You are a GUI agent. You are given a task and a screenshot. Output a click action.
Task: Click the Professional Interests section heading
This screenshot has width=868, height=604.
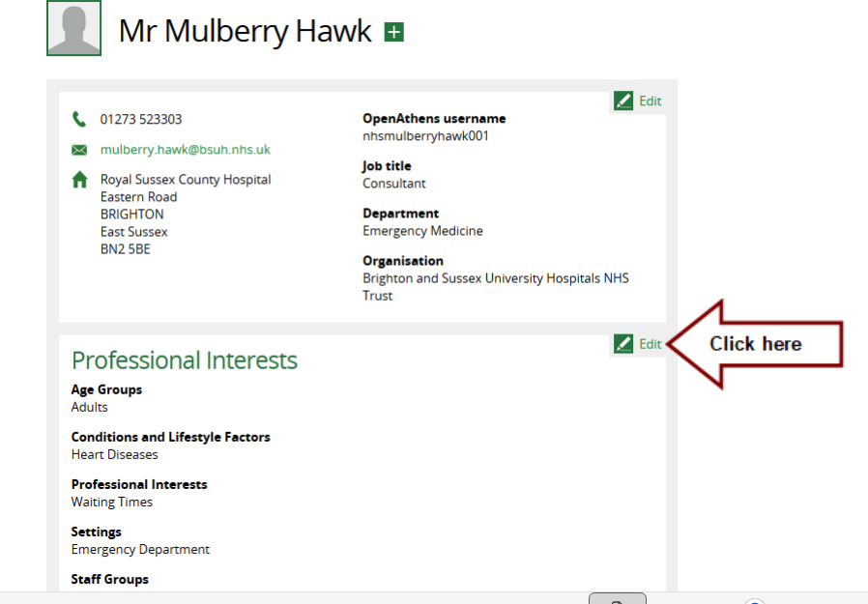[185, 360]
